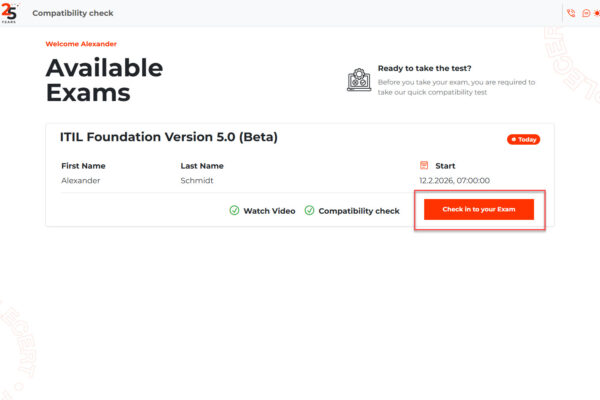Click the compatibility test laptop icon
The image size is (600, 400).
359,80
